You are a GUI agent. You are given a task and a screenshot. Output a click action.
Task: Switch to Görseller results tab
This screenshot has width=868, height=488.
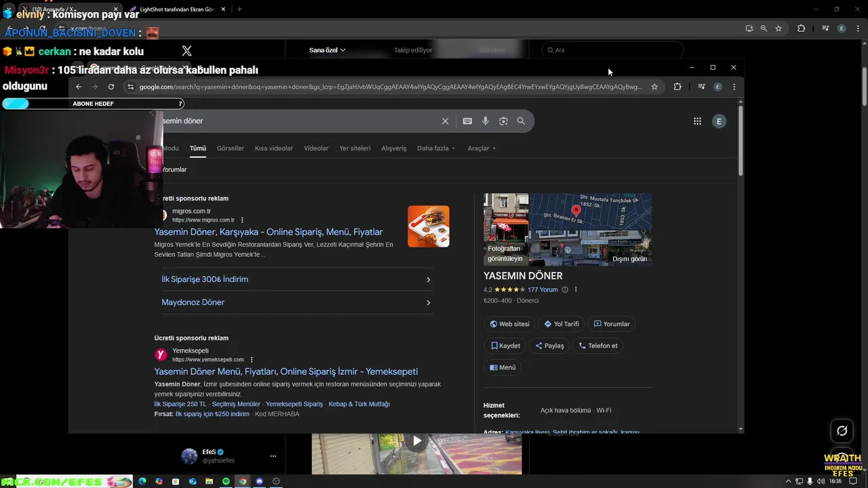click(x=231, y=148)
